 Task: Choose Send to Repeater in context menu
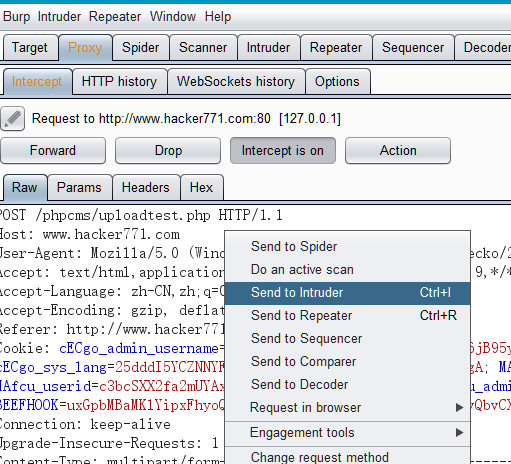coord(347,316)
